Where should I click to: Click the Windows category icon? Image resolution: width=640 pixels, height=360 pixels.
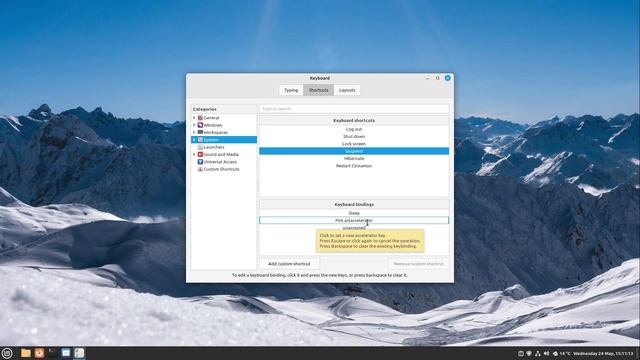200,125
